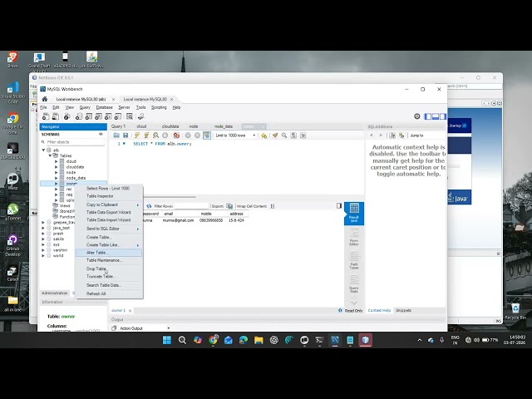Beautify the query with the broom icon
The width and height of the screenshot is (532, 399).
click(275, 135)
